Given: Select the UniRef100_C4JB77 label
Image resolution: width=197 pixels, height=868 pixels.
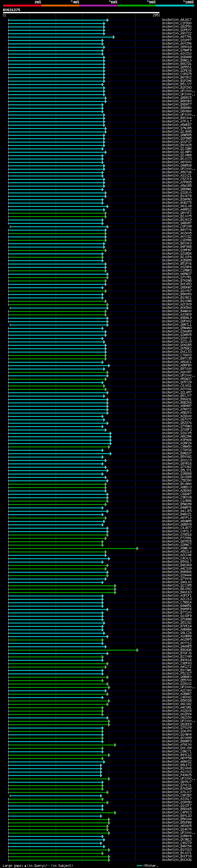Looking at the screenshot, I should tap(177, 528).
